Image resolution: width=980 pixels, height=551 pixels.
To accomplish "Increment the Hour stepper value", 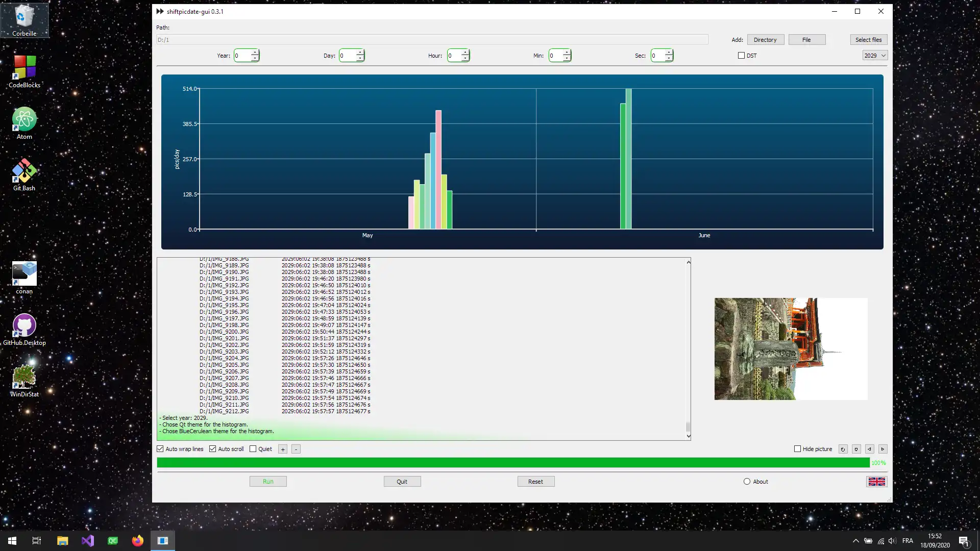I will (466, 53).
